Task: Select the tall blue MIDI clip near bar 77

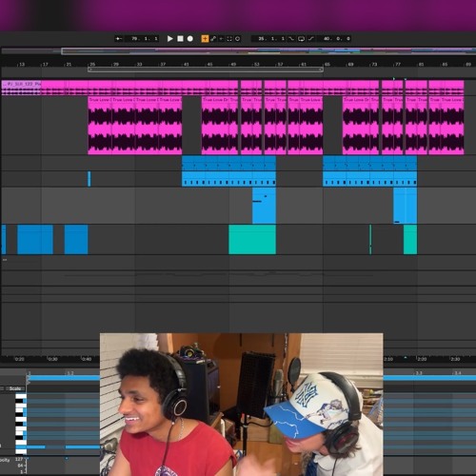Action: pos(406,206)
